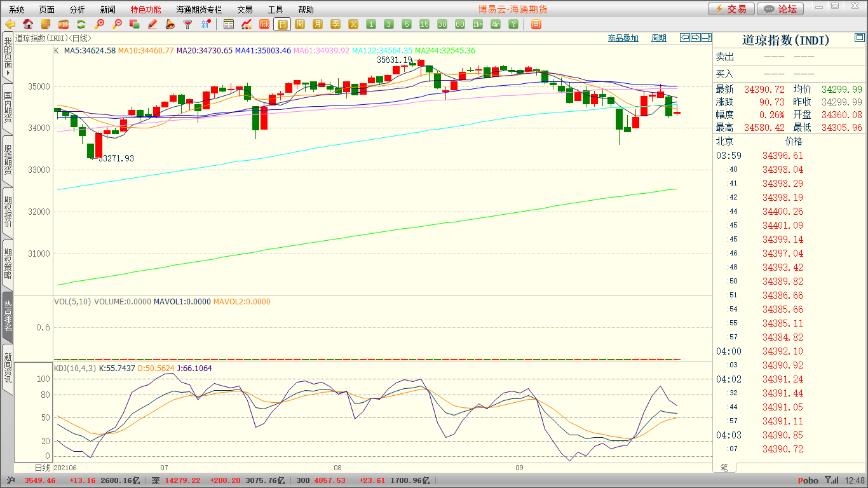Select the 季 quarterly period

(x=336, y=24)
